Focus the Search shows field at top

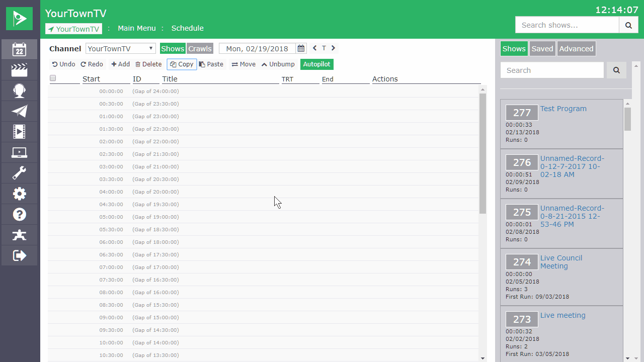click(x=567, y=25)
